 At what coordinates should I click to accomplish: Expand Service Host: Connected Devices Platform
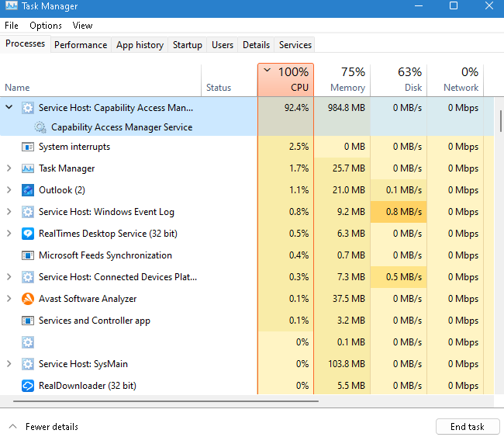click(9, 277)
